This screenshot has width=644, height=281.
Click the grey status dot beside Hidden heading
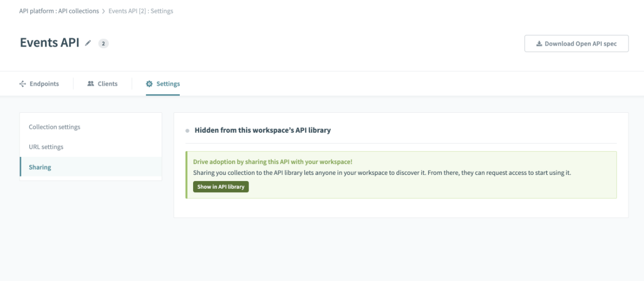[187, 131]
